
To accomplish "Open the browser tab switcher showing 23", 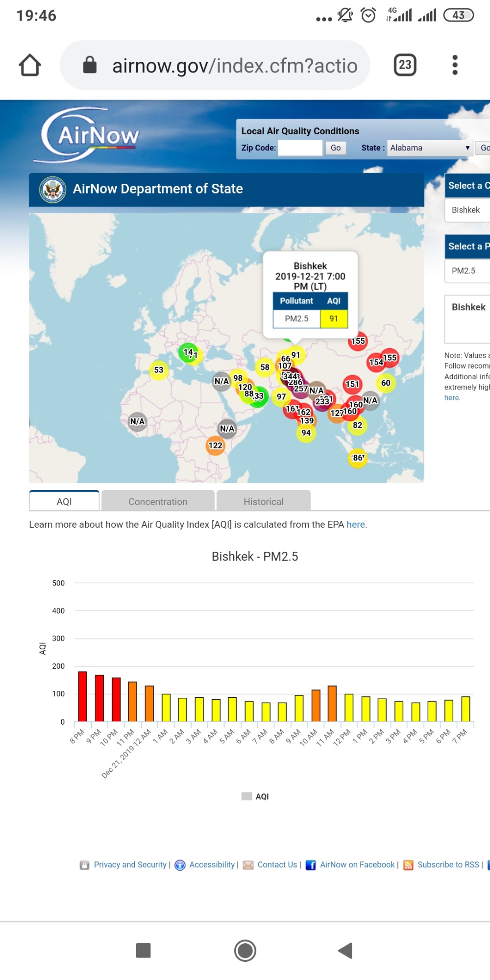I will [405, 65].
